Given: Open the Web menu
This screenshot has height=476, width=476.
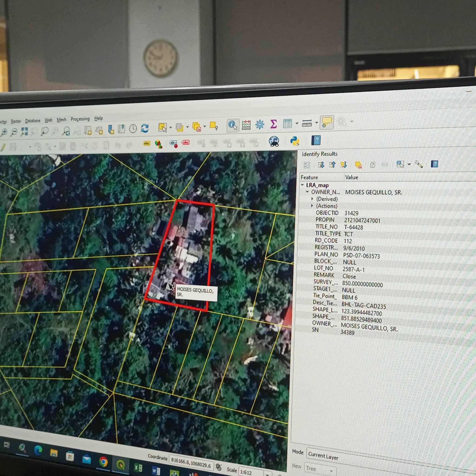Looking at the screenshot, I should point(49,120).
